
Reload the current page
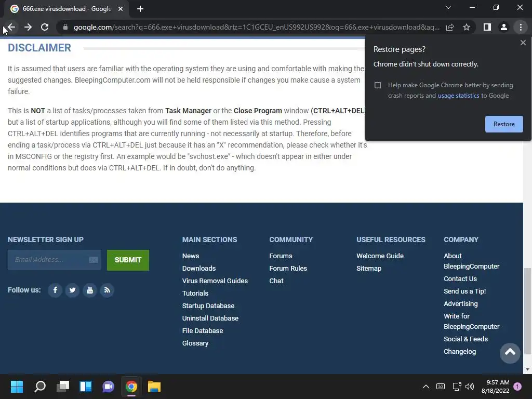point(45,27)
